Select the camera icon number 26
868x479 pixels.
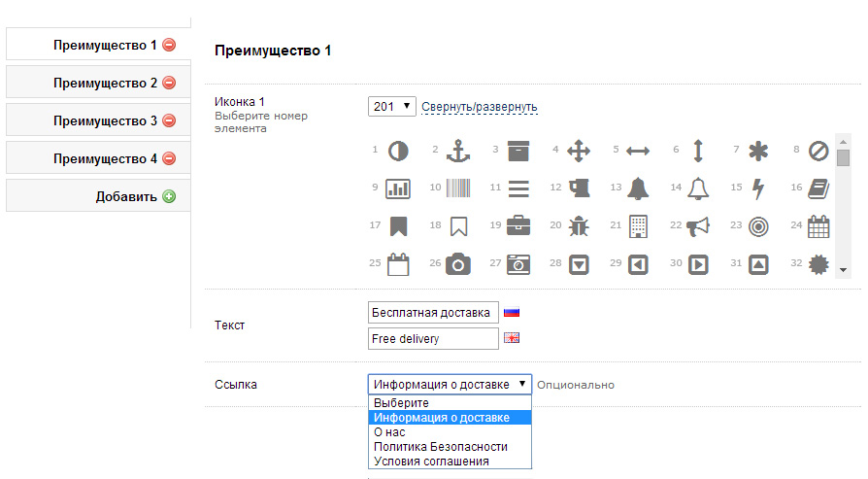tap(458, 263)
